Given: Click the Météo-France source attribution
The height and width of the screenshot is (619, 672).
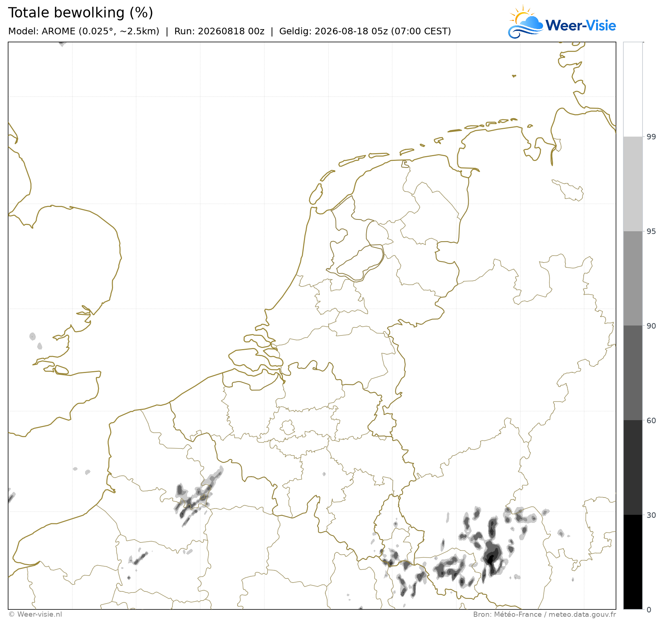Looking at the screenshot, I should pos(544,614).
